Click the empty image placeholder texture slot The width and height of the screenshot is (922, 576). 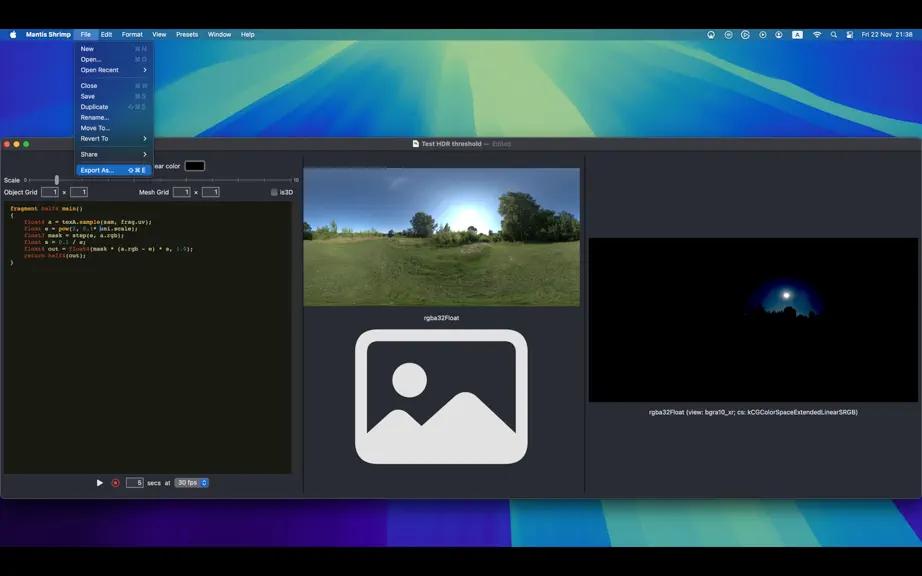click(x=442, y=397)
